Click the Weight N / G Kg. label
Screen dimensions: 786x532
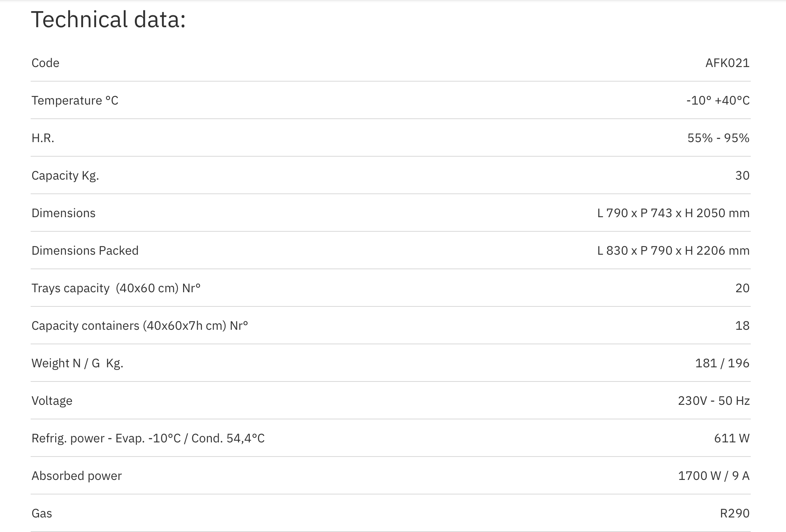[x=77, y=363]
